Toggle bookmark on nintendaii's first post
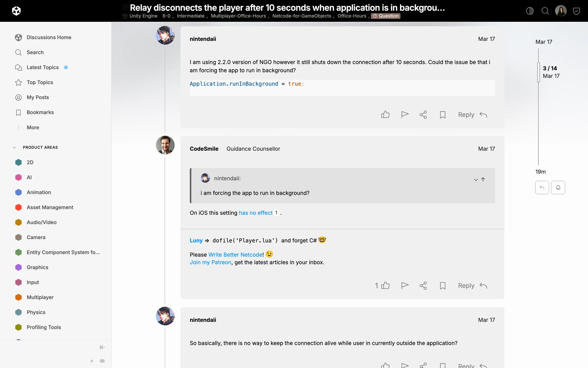588x368 pixels. (443, 115)
